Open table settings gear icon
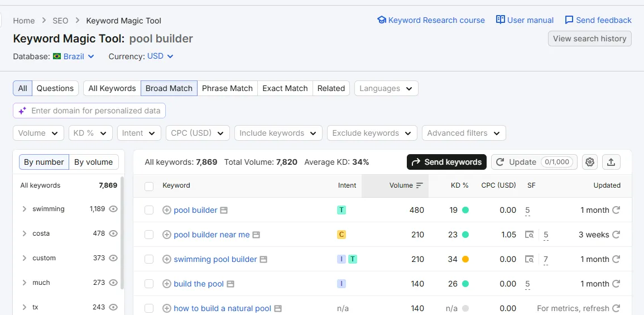Viewport: 644px width, 315px height. 590,162
